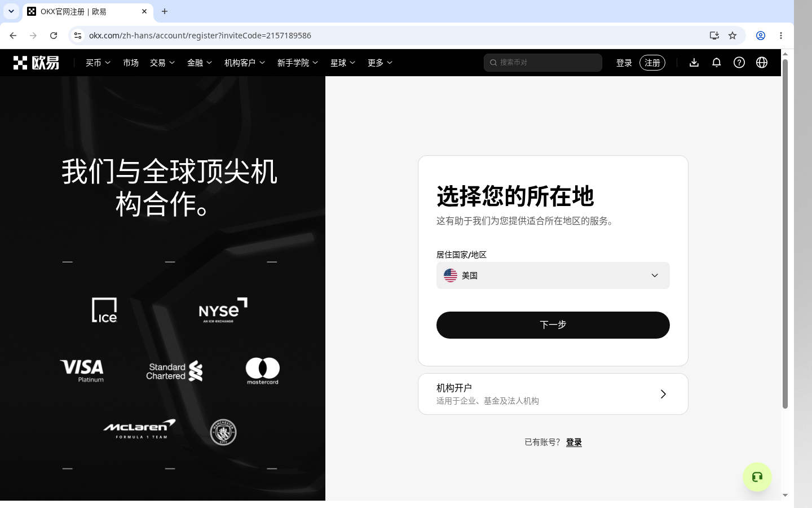Screen dimensions: 812x508
Task: Click the page vertical scrollbar
Action: click(x=785, y=234)
